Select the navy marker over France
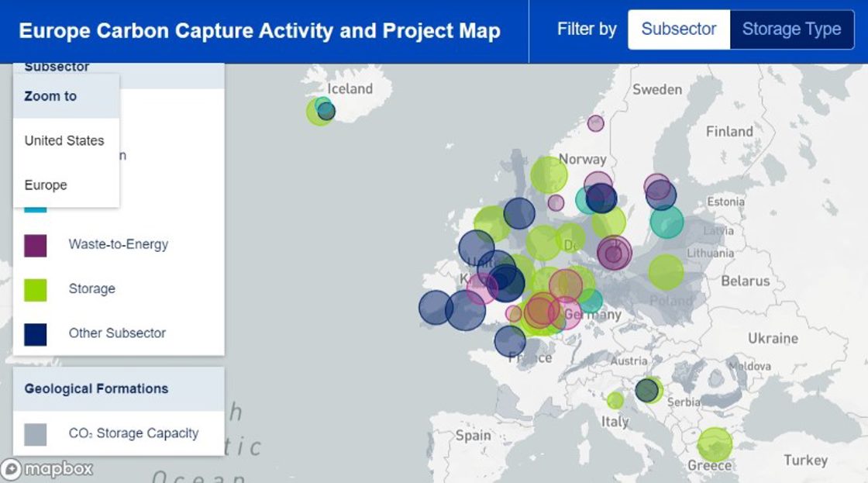Image resolution: width=868 pixels, height=483 pixels. click(510, 341)
